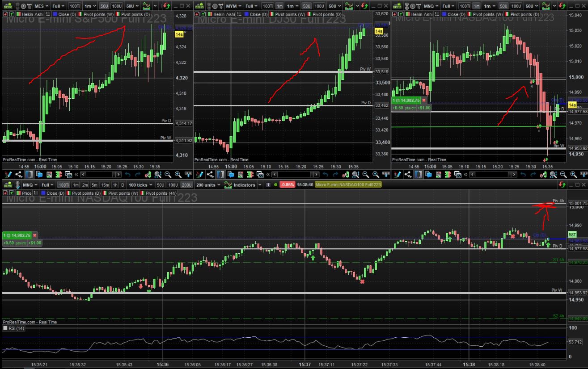Select 15m timeframe in bottom MNQ chart
The image size is (588, 369).
[x=105, y=184]
